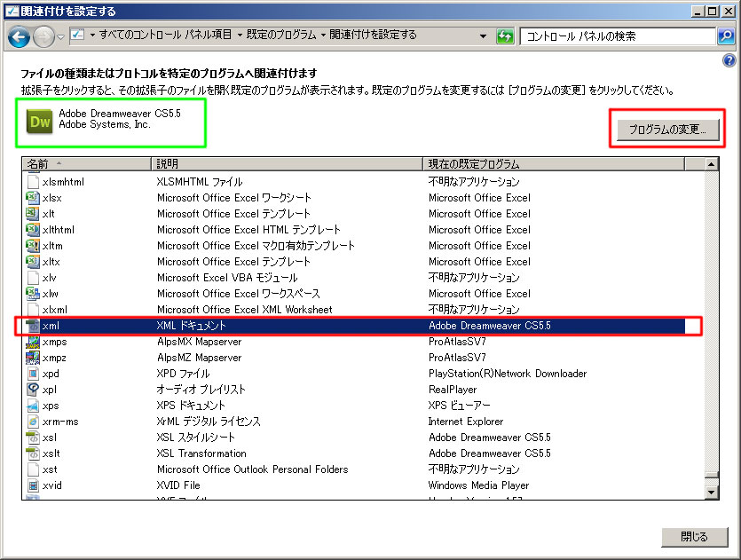Click Microsoft Excel VBA モジュール text

click(x=227, y=278)
